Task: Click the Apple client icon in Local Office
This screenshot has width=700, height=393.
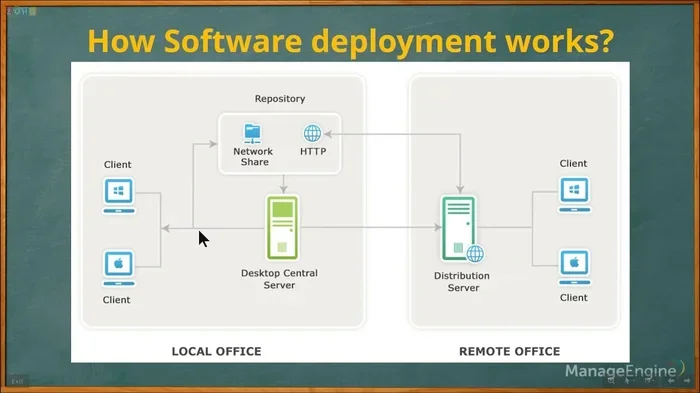Action: pos(119,268)
